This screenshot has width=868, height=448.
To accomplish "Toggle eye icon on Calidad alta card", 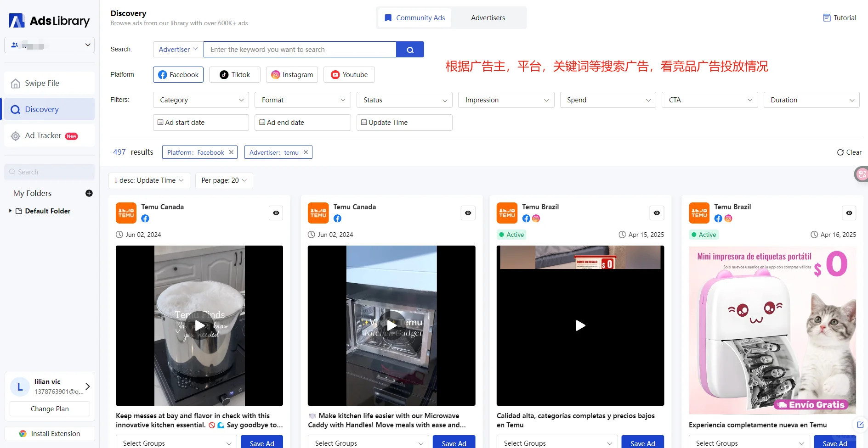I will 657,213.
